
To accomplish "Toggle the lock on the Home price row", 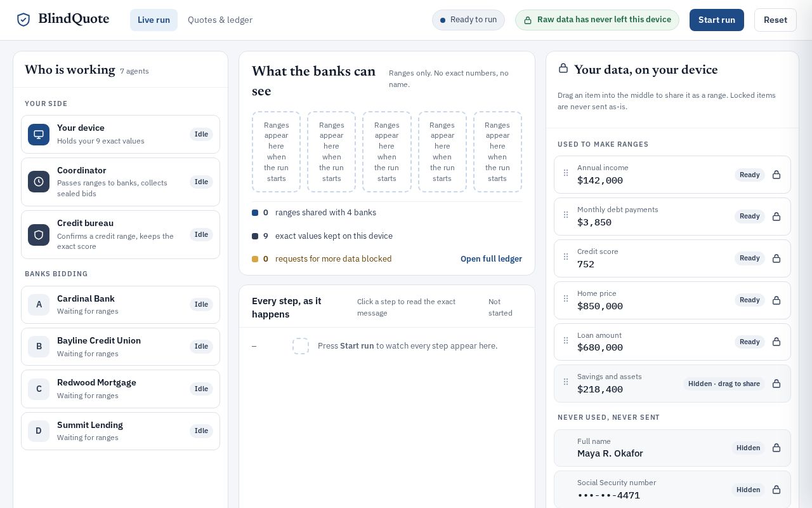I will click(776, 300).
